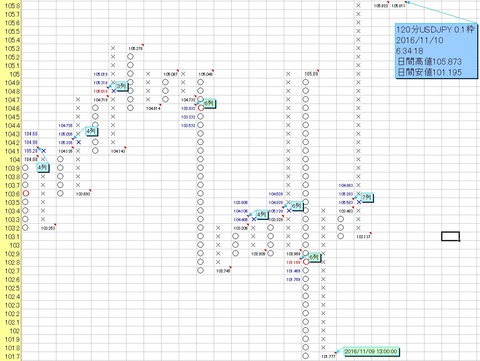Click price label 103.7
Screen dimensions: 480x361
pos(12,185)
